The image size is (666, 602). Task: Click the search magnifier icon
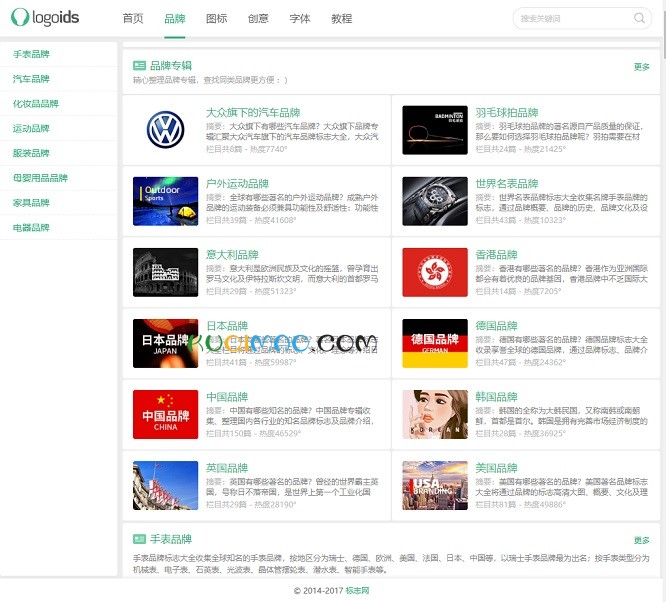[639, 18]
